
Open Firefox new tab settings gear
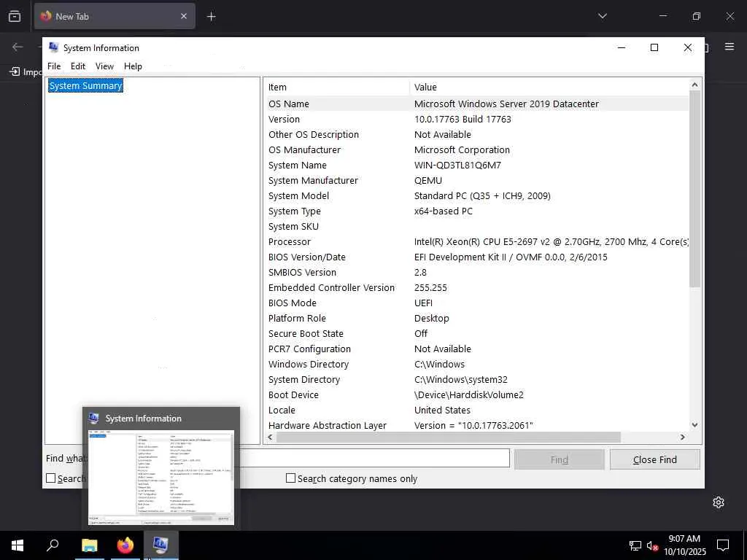(719, 502)
